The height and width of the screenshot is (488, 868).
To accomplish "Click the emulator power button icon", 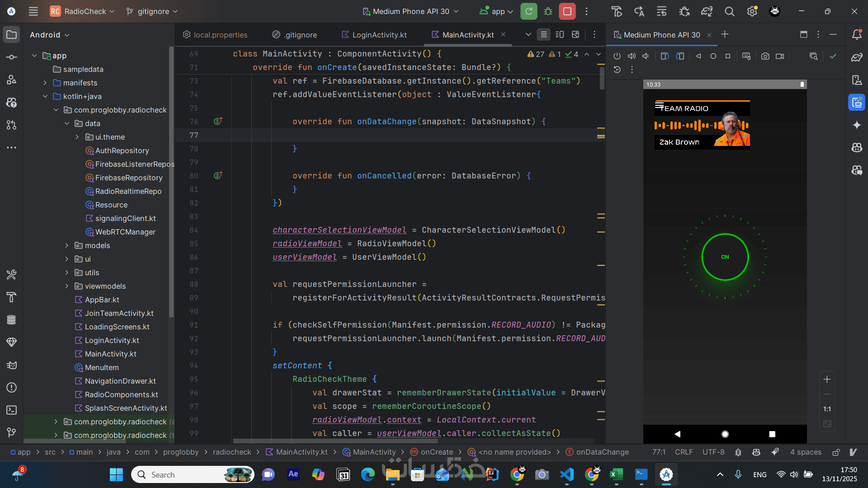I will point(617,56).
